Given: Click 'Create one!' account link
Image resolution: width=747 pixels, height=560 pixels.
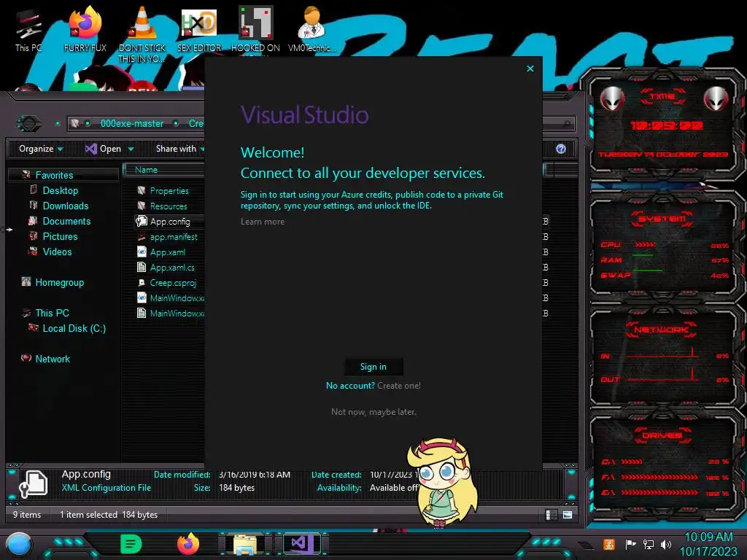Looking at the screenshot, I should pyautogui.click(x=399, y=386).
